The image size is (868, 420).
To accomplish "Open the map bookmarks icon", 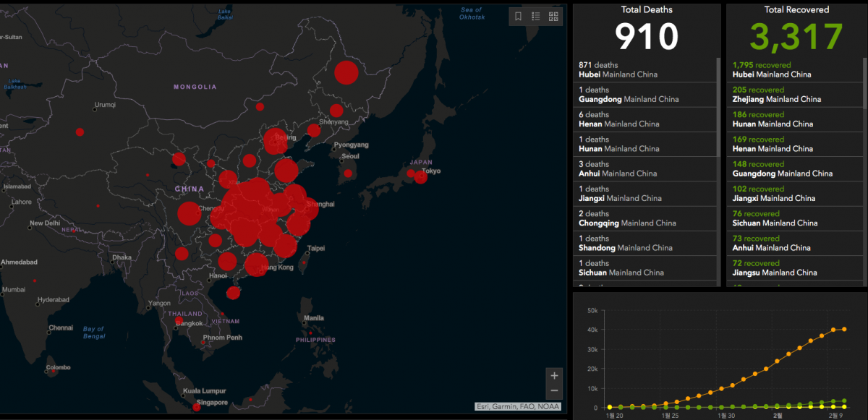I will (x=518, y=16).
